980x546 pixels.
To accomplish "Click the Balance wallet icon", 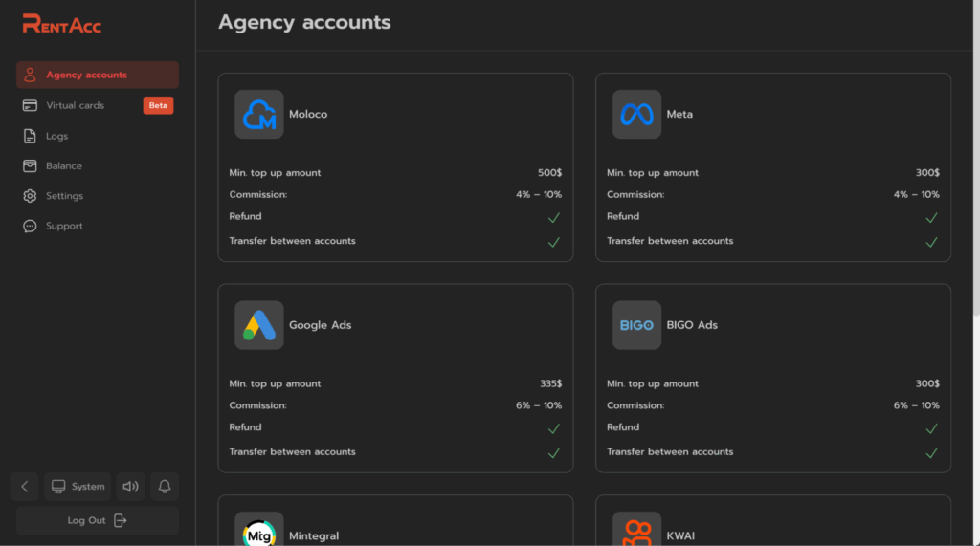I will (30, 165).
